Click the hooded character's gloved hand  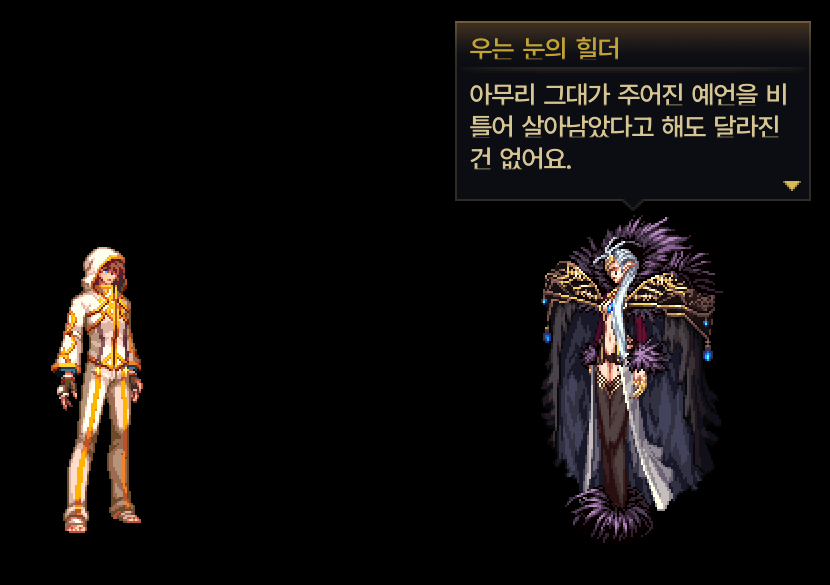point(67,392)
